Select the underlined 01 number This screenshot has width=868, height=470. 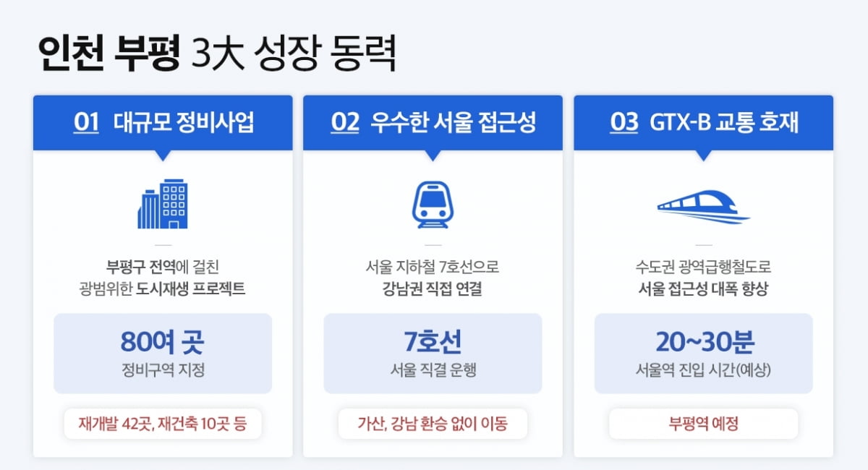(86, 123)
